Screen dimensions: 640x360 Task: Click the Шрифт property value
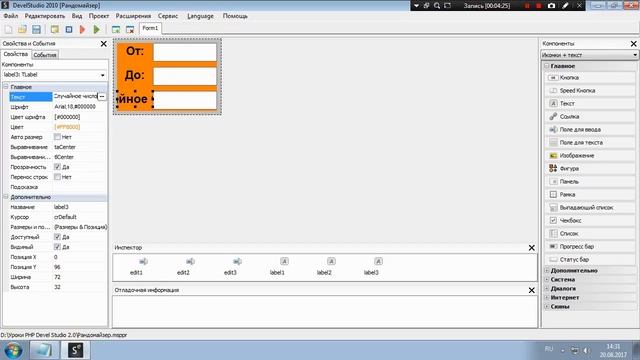point(75,107)
